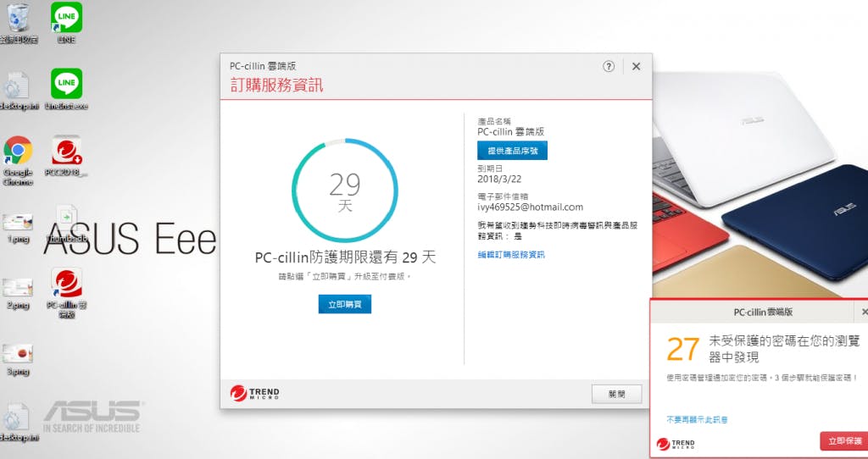Open the 2.png image file

click(x=18, y=288)
